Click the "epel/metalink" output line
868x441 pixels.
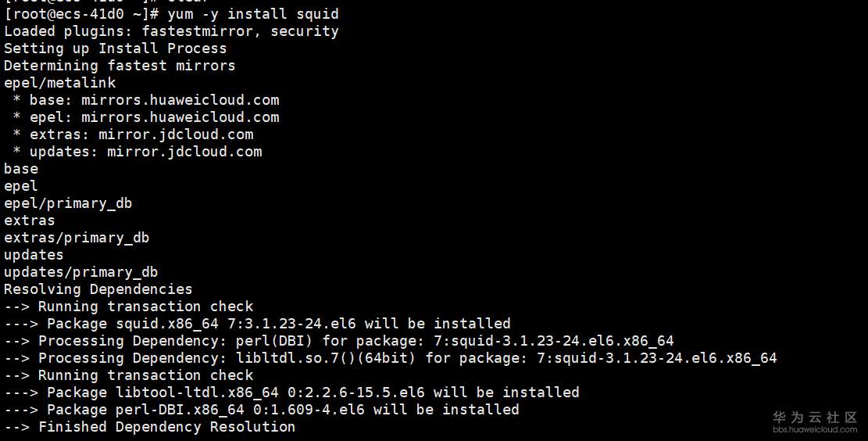59,83
